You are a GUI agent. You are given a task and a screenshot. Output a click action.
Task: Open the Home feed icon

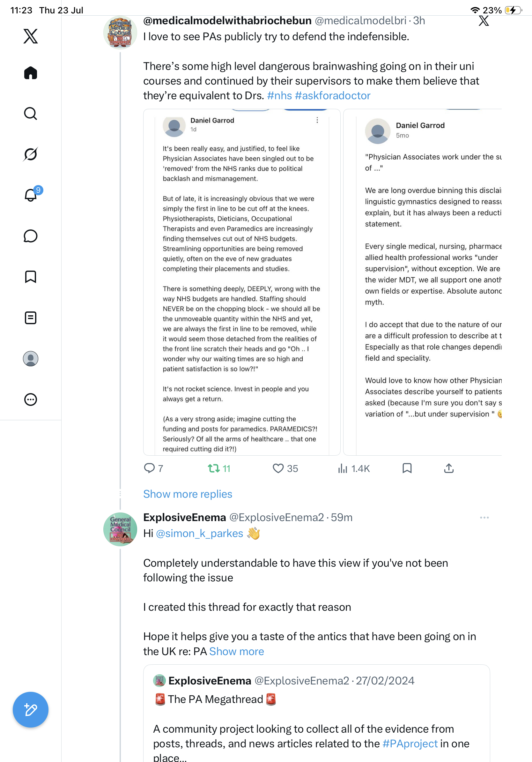[31, 73]
